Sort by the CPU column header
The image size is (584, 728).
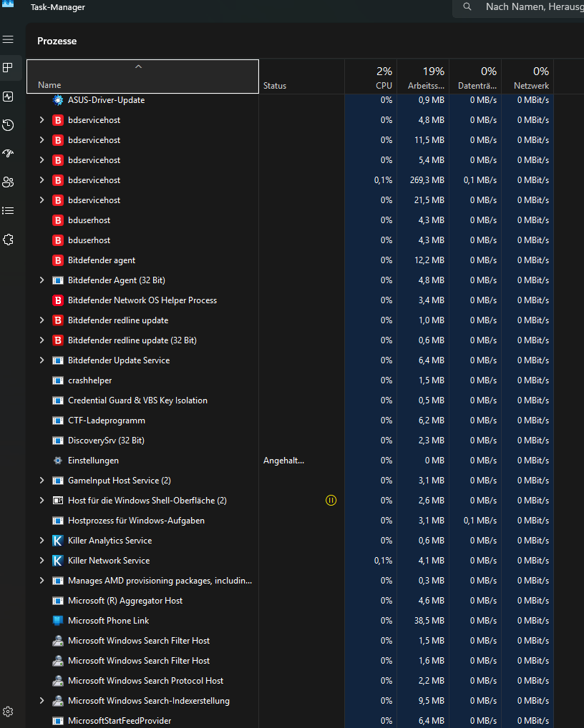point(371,76)
